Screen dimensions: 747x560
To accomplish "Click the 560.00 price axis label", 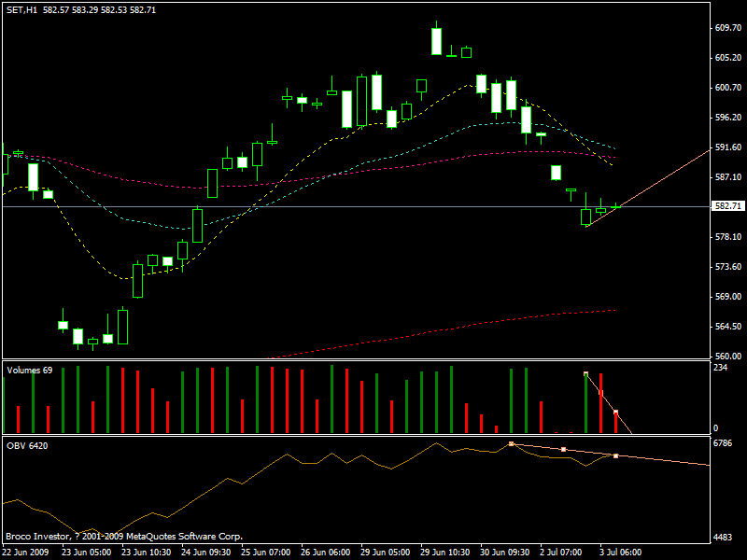I will [728, 357].
